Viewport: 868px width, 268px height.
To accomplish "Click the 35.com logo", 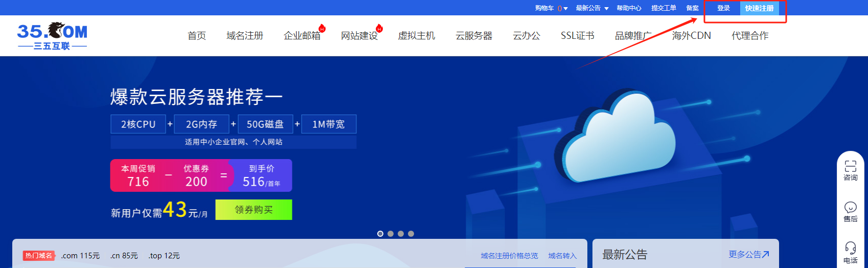I will pos(52,36).
